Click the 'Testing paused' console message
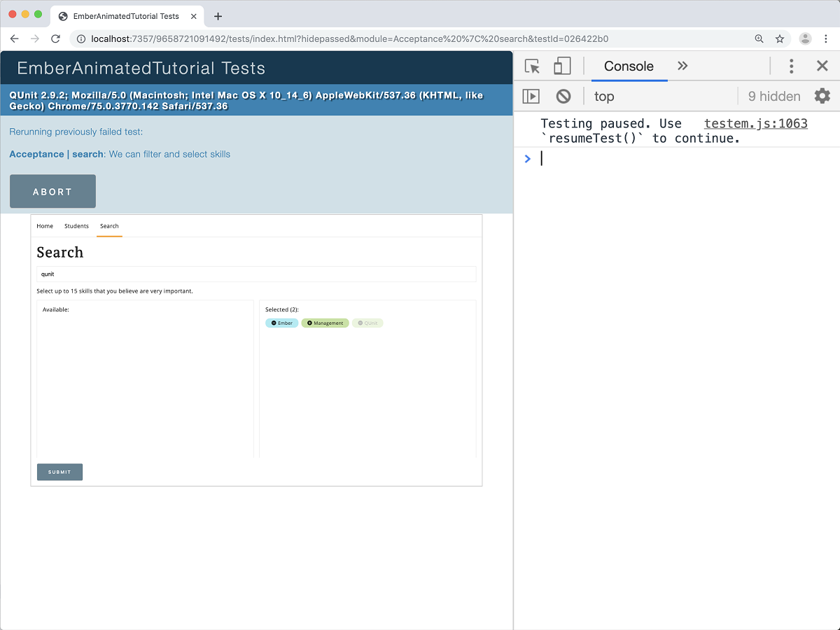 [640, 131]
